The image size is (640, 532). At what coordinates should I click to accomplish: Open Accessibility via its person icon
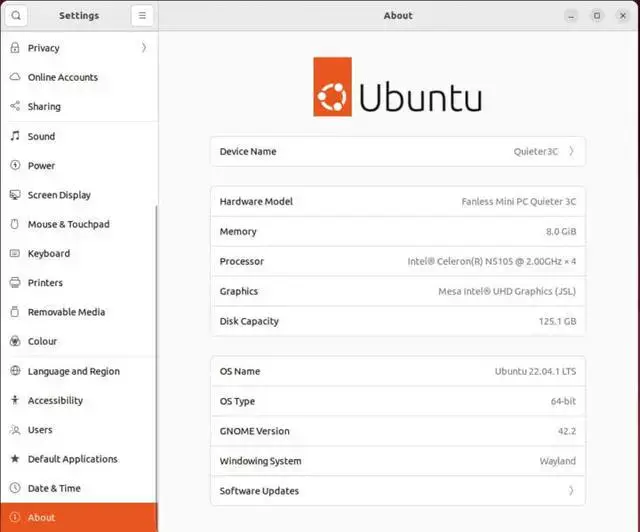tap(15, 400)
